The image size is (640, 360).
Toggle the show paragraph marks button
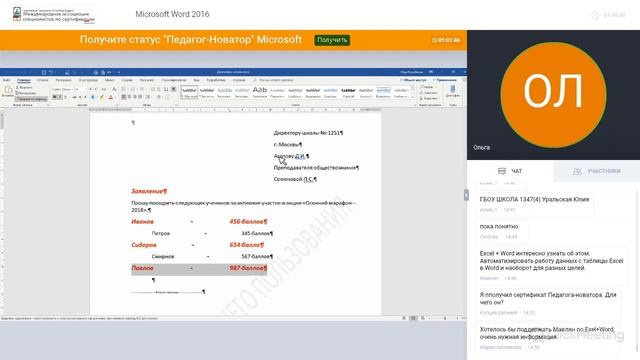coord(173,89)
